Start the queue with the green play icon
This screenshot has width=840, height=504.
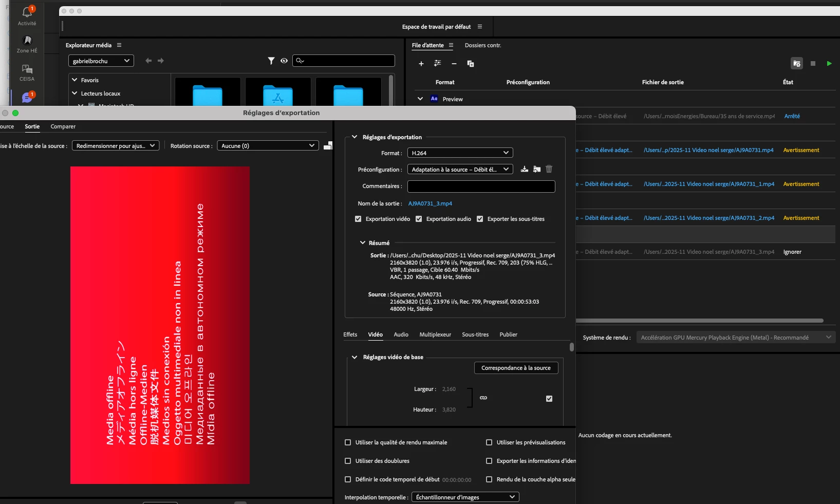click(829, 64)
